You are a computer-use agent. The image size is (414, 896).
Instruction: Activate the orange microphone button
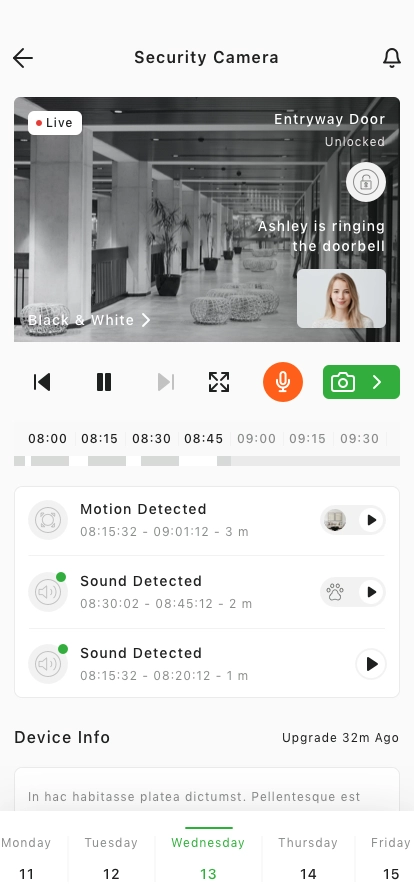click(x=283, y=382)
